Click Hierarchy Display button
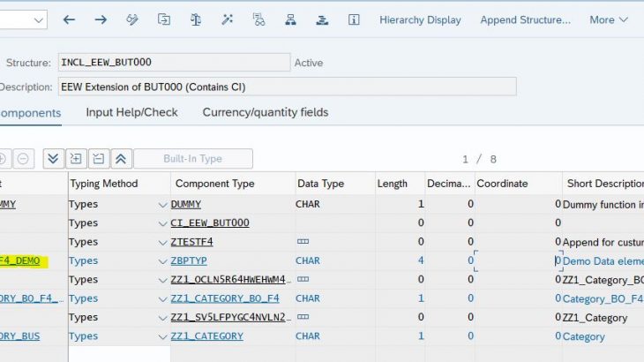Screen dimensions: 644x362 click(420, 19)
